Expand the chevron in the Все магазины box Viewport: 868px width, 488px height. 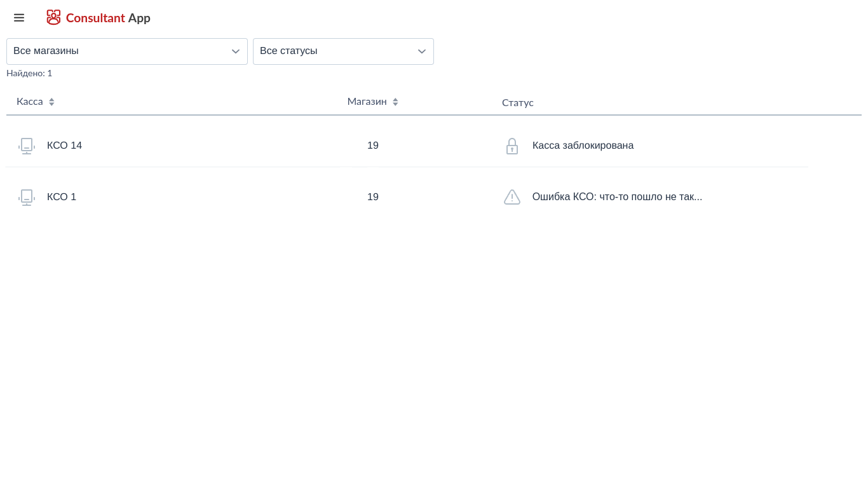point(235,51)
